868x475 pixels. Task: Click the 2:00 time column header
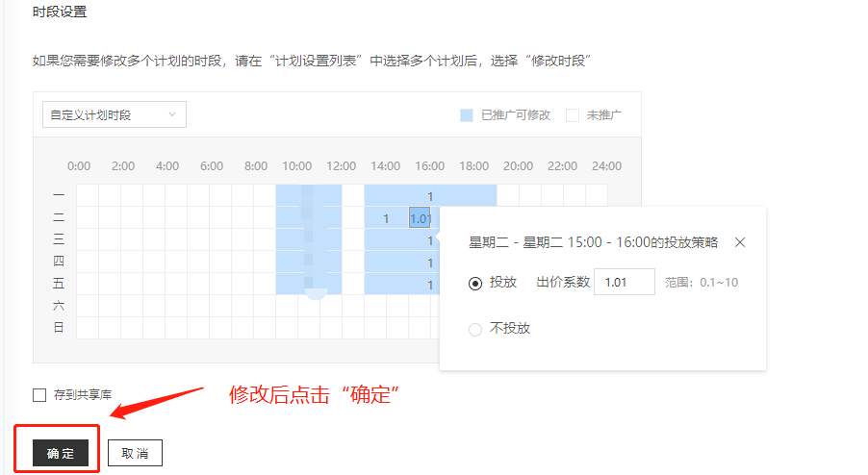tap(123, 166)
